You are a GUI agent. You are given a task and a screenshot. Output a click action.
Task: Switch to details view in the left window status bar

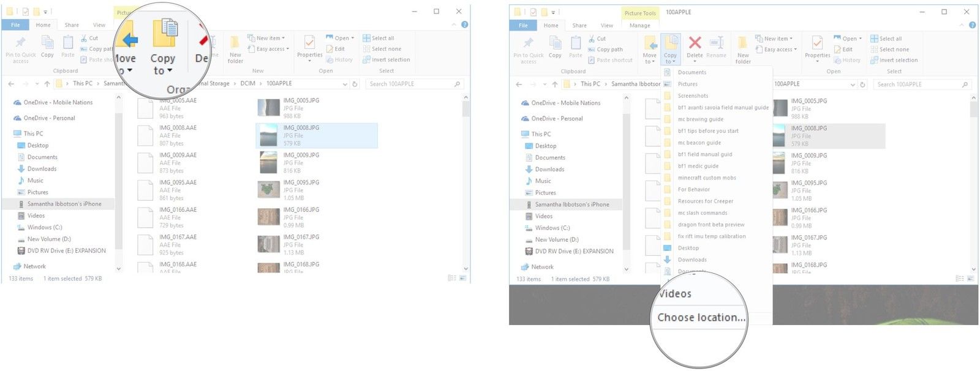[451, 278]
